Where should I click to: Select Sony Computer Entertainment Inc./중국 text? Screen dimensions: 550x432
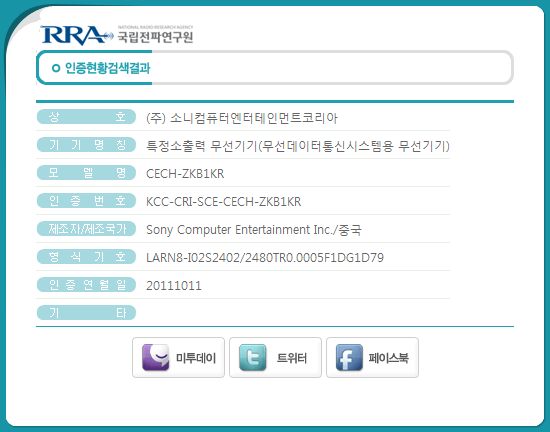tap(254, 230)
